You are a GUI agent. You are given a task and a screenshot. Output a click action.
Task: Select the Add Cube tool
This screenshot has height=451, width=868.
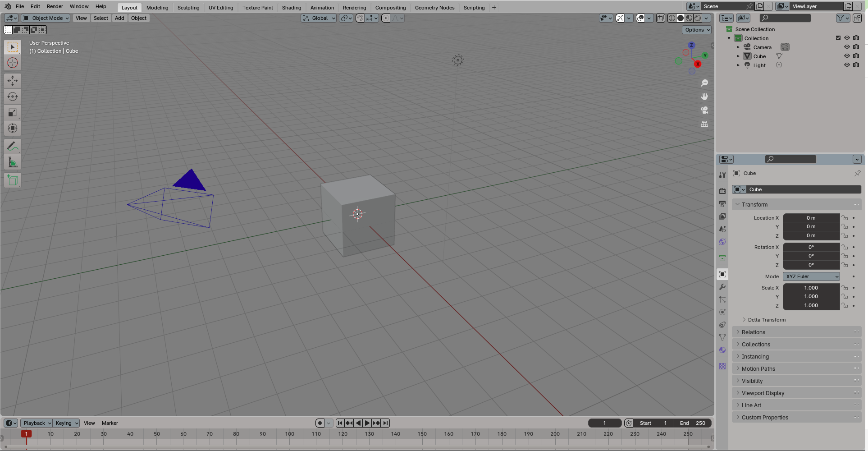[13, 180]
